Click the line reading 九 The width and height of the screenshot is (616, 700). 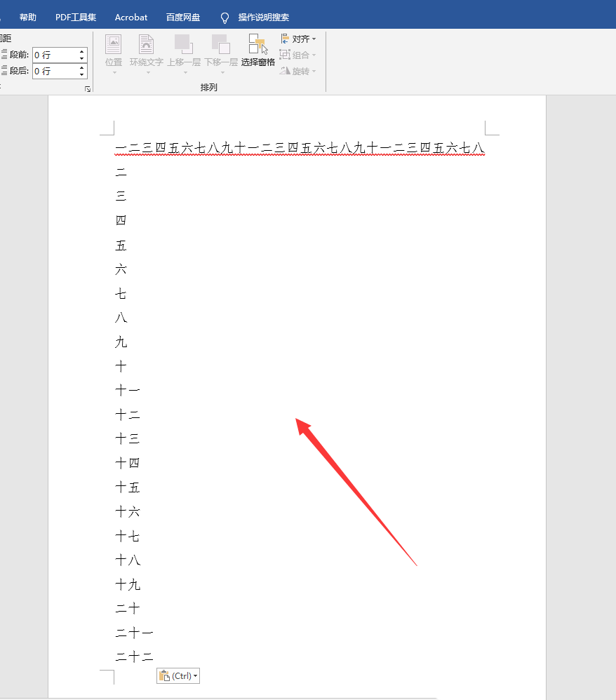click(x=121, y=342)
